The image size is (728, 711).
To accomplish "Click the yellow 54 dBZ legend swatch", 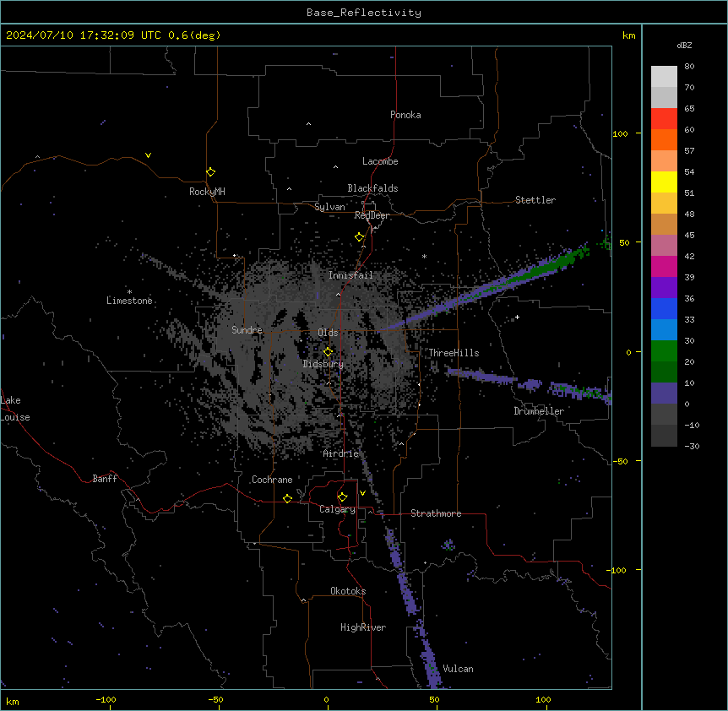I will coord(664,182).
